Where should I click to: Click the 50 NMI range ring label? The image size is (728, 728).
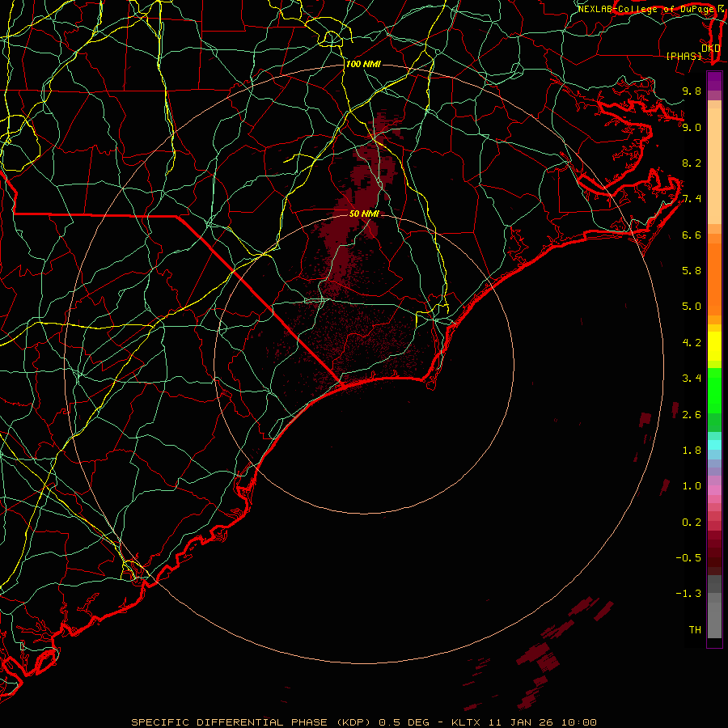tap(365, 214)
